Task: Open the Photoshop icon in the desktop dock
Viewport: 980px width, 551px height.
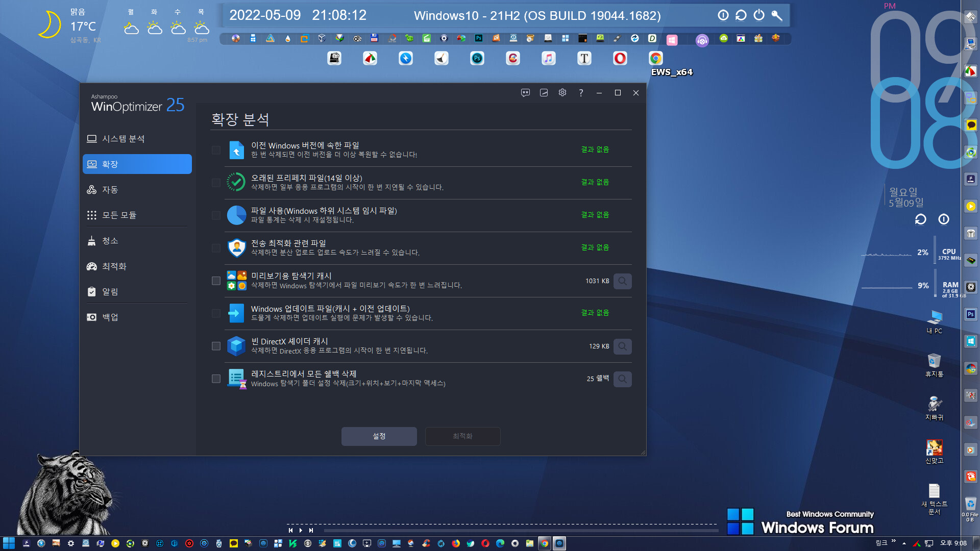Action: pyautogui.click(x=477, y=59)
